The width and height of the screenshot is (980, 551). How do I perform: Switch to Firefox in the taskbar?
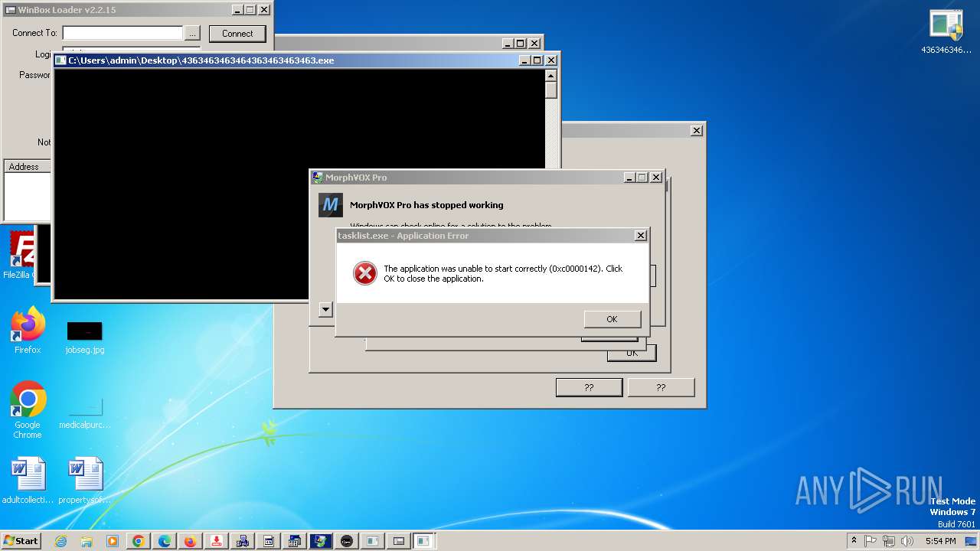[190, 541]
